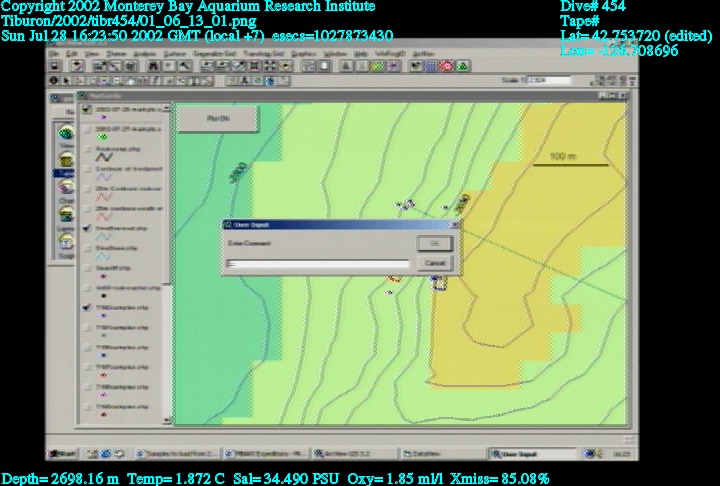Open the Analysis menu
The width and height of the screenshot is (720, 486).
(x=144, y=54)
